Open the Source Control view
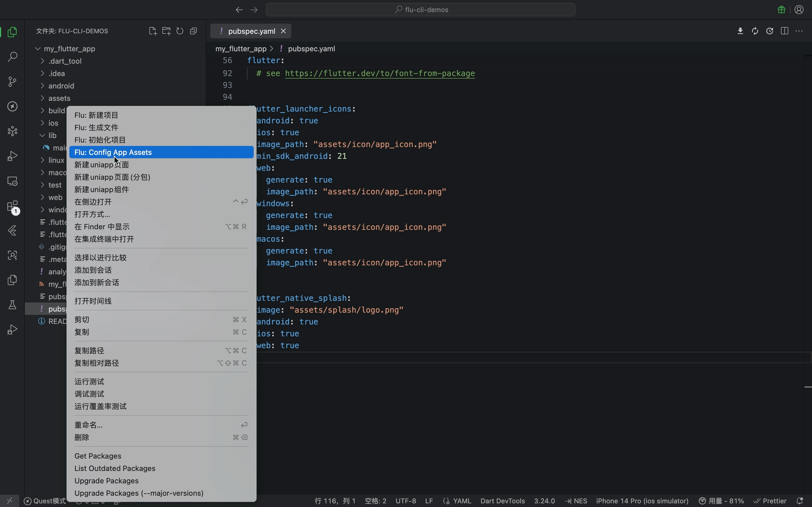This screenshot has height=507, width=812. [x=12, y=81]
